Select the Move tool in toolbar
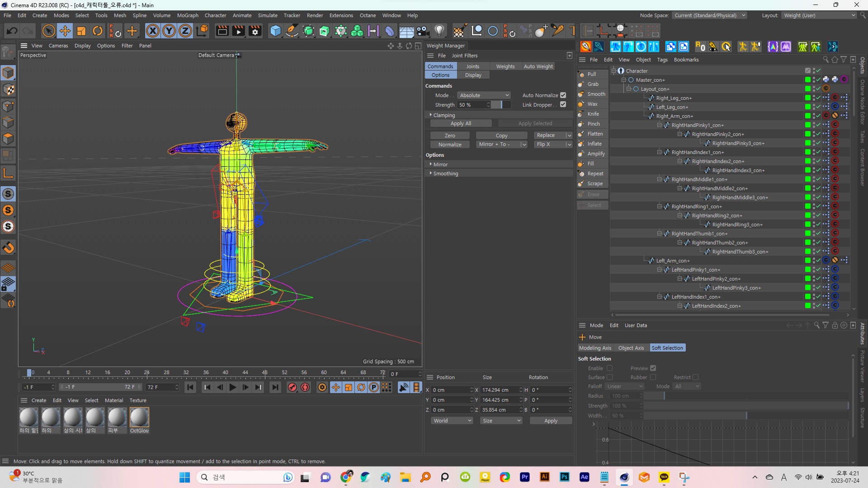Image resolution: width=868 pixels, height=488 pixels. coord(64,31)
